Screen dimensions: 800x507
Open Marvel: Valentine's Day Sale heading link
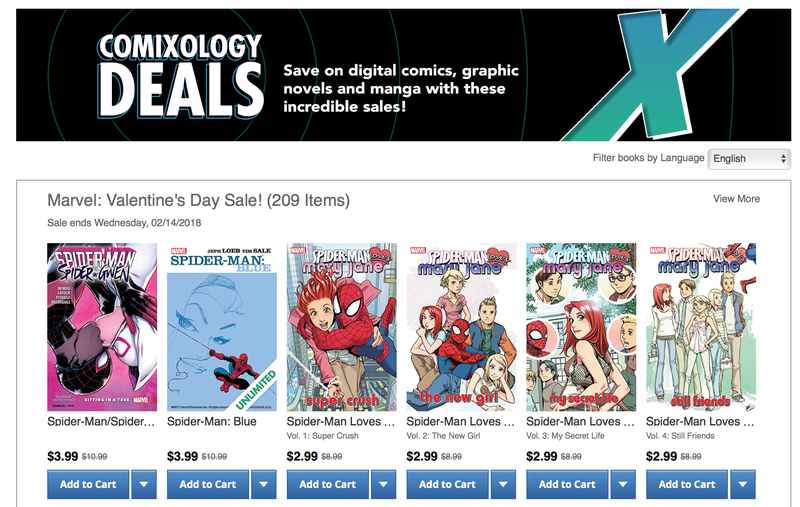click(198, 200)
